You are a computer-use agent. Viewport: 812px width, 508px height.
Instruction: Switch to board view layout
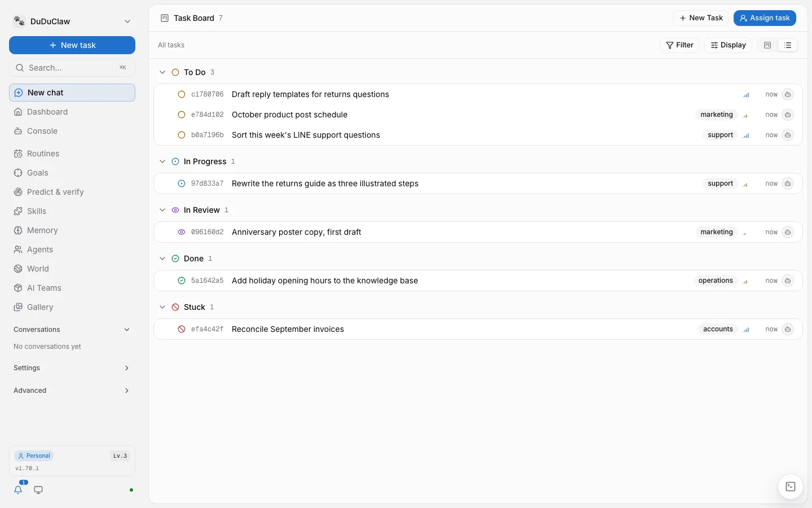coord(767,45)
